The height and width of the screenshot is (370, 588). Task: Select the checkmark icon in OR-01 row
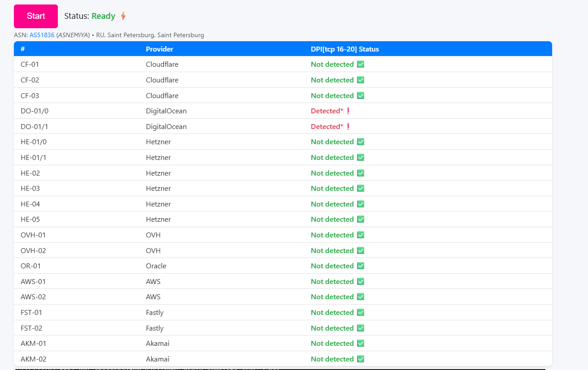361,266
